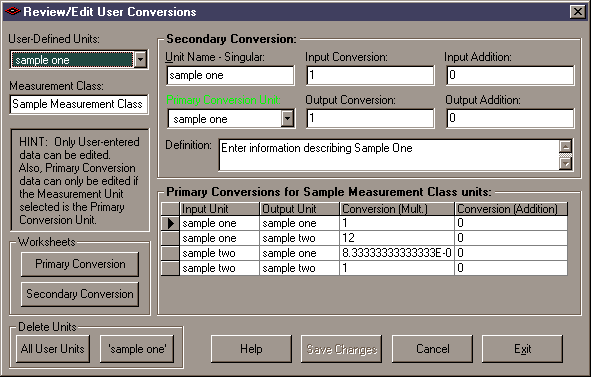Click the multiplier cell showing 12

pos(397,238)
